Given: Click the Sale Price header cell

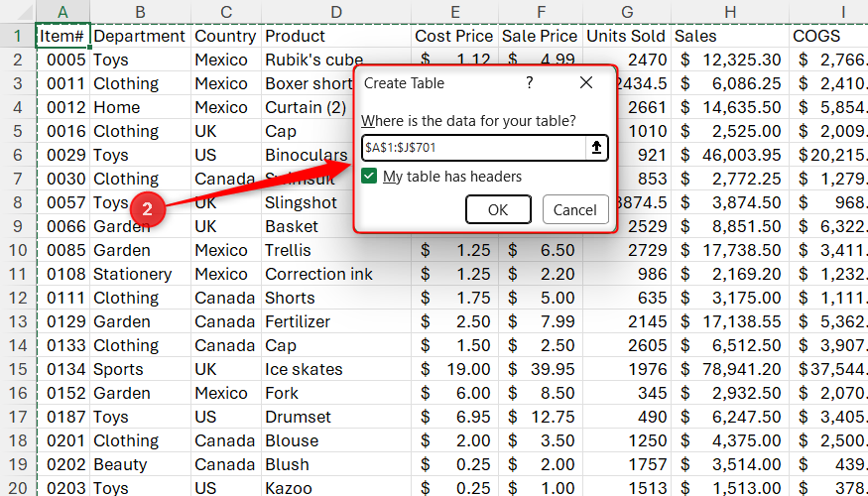Looking at the screenshot, I should [541, 36].
